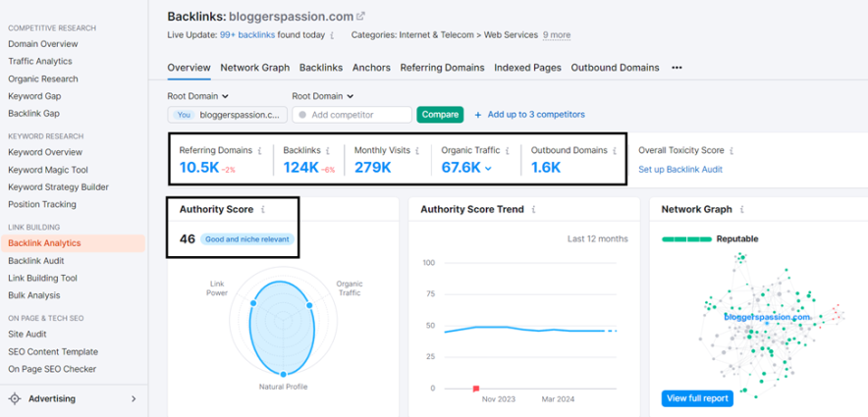This screenshot has width=868, height=417.
Task: Open On Page SEO Checker in sidebar
Action: coord(52,369)
